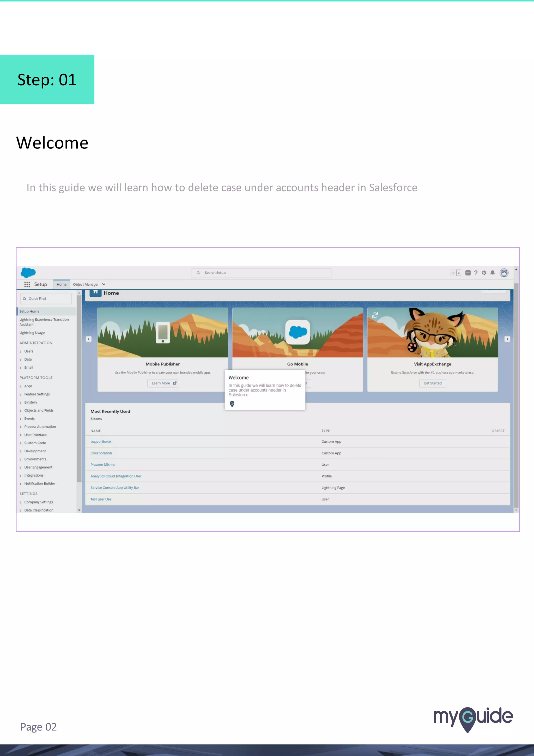Viewport: 534px width, 756px height.
Task: Click the global actions plus icon
Action: 468,273
